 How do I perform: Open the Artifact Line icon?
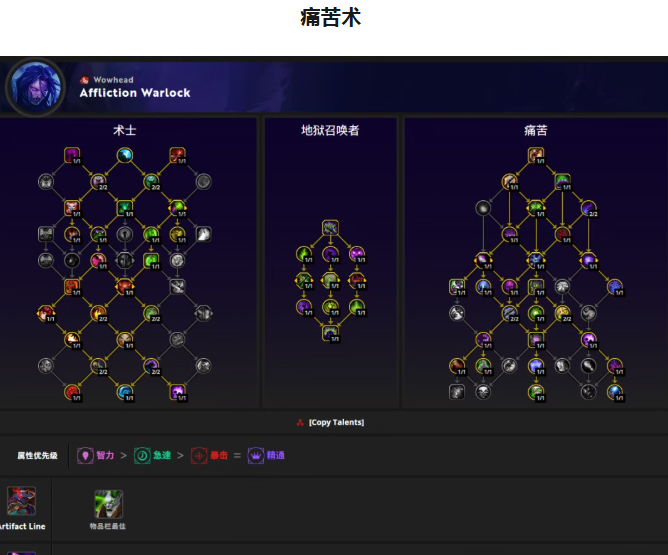coord(21,501)
